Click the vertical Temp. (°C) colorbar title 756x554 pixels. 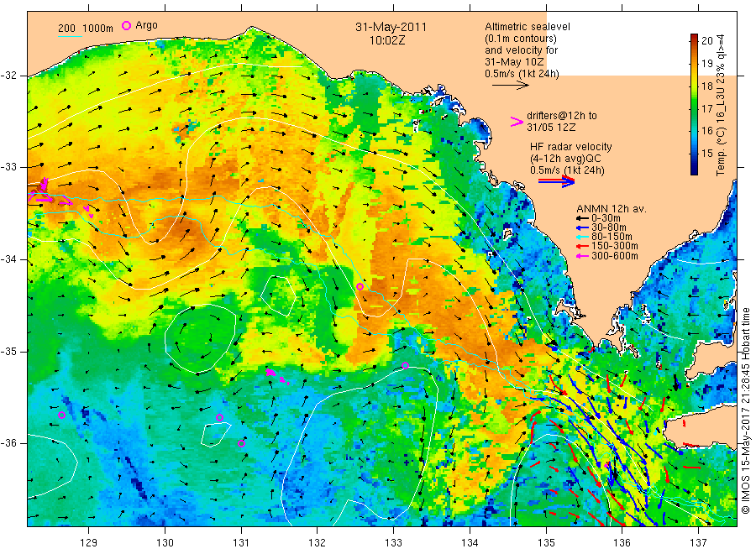(x=721, y=105)
